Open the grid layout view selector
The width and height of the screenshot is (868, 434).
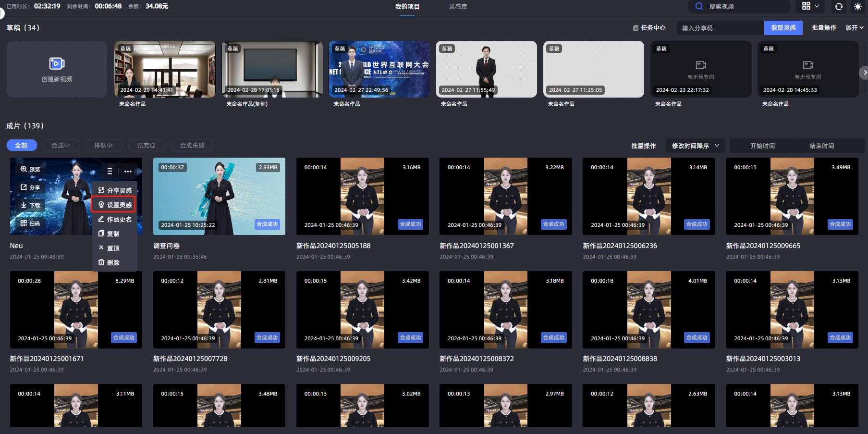[810, 6]
